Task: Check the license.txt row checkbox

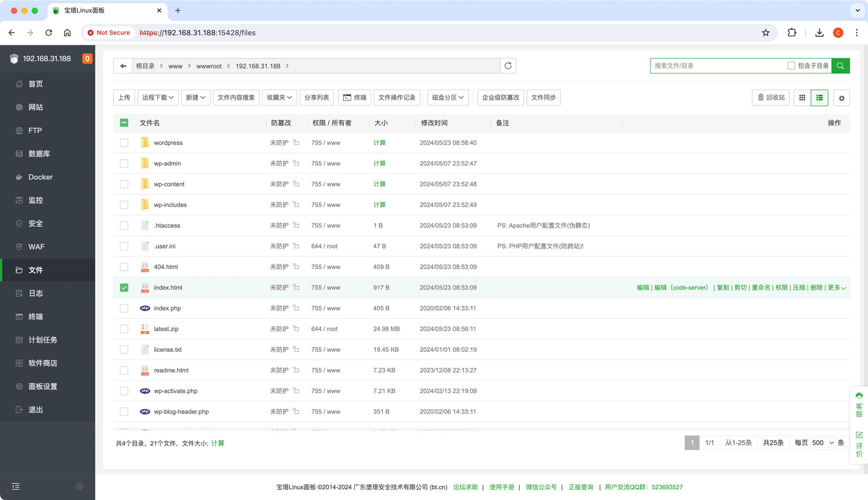Action: point(124,350)
